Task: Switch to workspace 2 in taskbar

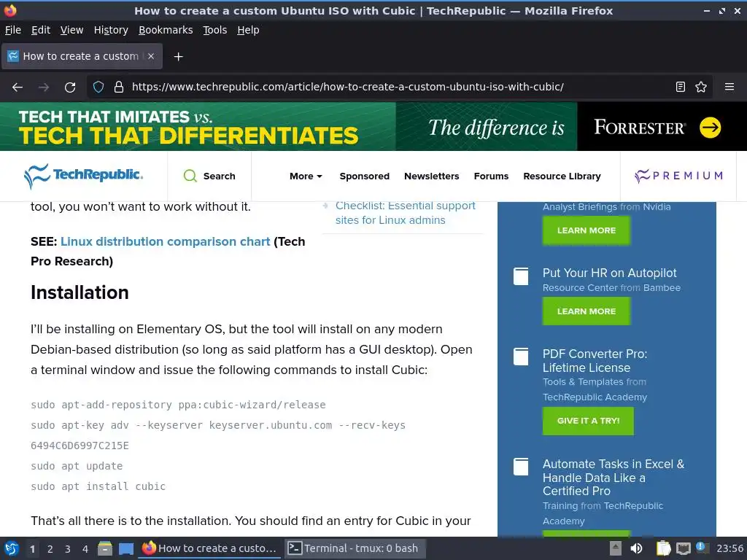Action: pos(50,549)
